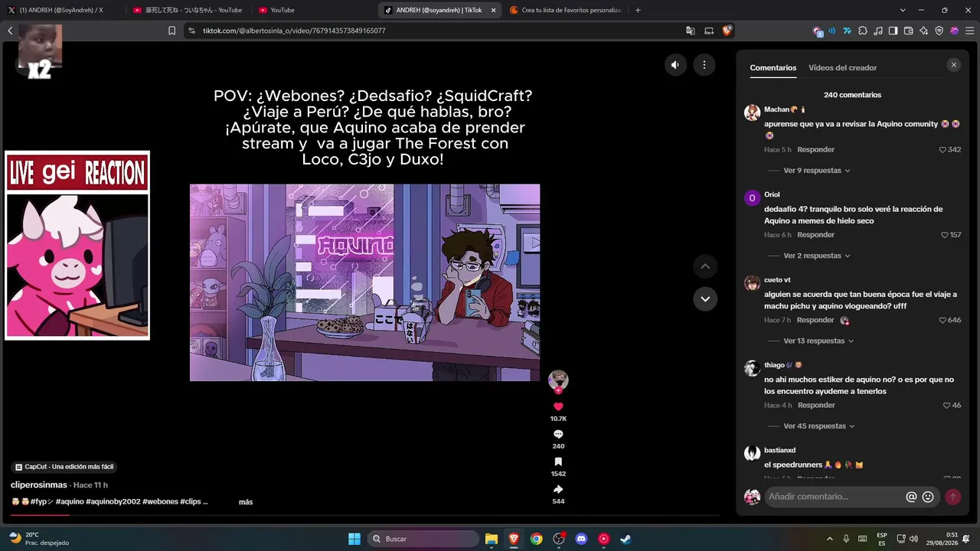The height and width of the screenshot is (551, 980).
Task: Open the CapCut editing label
Action: [65, 467]
